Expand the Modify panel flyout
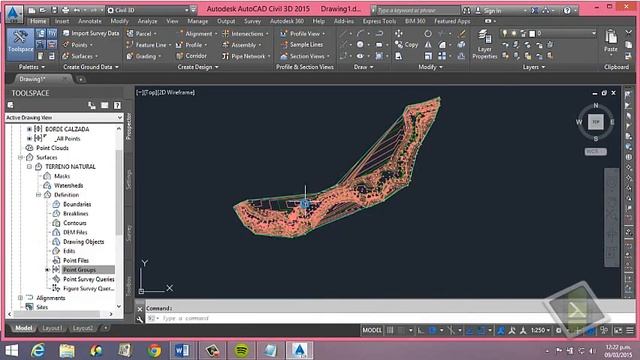The height and width of the screenshot is (360, 640). (x=430, y=67)
